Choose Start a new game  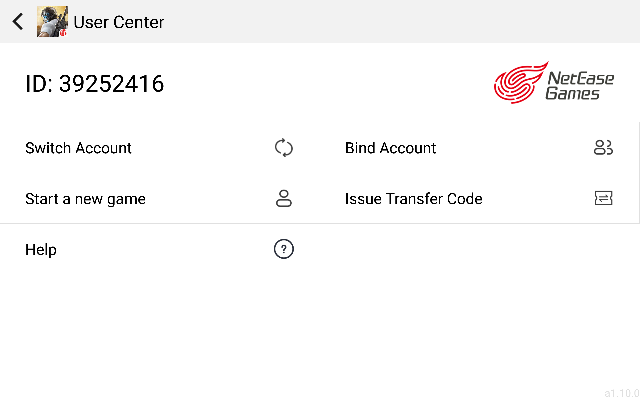pos(160,199)
